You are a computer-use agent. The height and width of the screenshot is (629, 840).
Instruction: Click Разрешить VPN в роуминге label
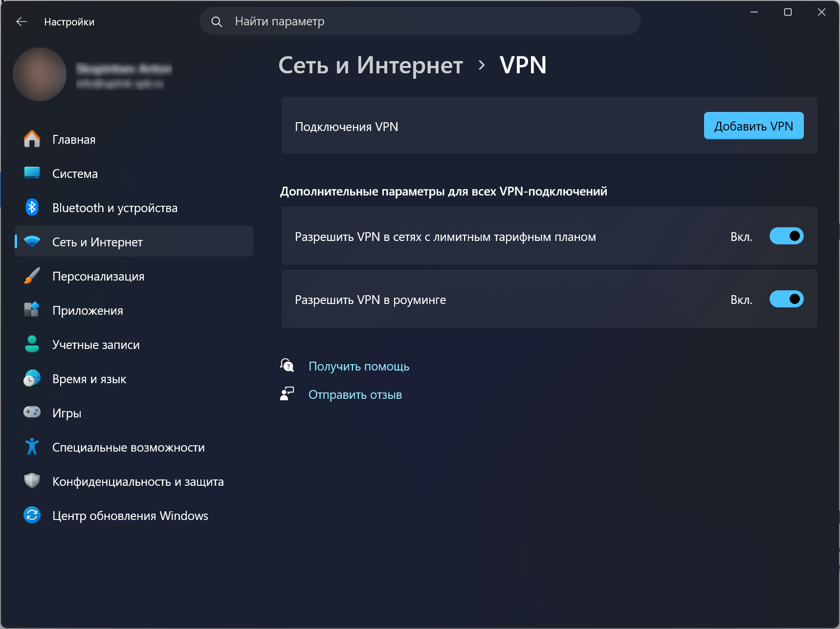(x=370, y=300)
